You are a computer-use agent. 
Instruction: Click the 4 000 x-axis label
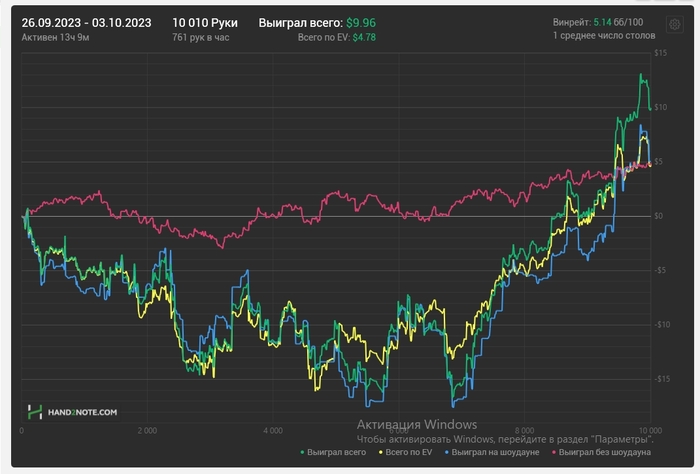(x=273, y=431)
